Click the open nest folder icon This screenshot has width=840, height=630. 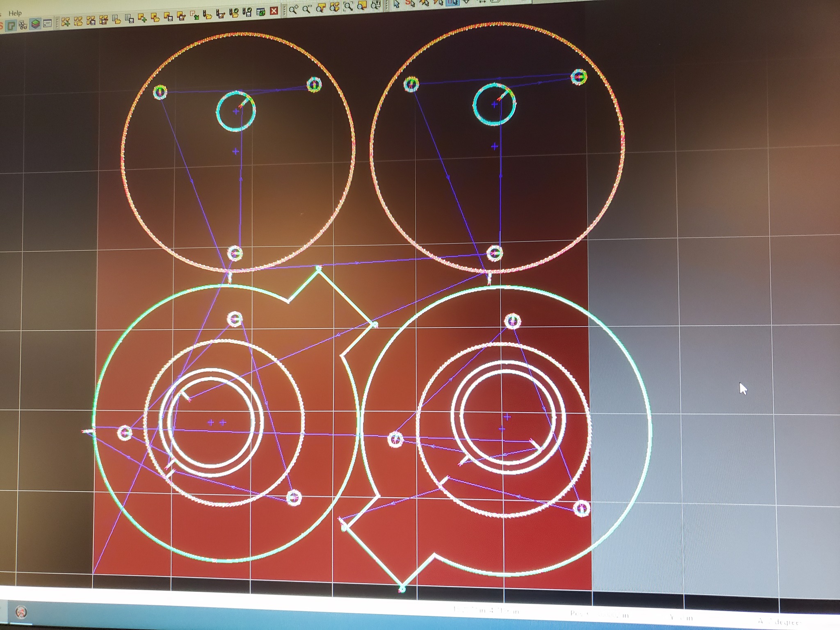[78, 22]
